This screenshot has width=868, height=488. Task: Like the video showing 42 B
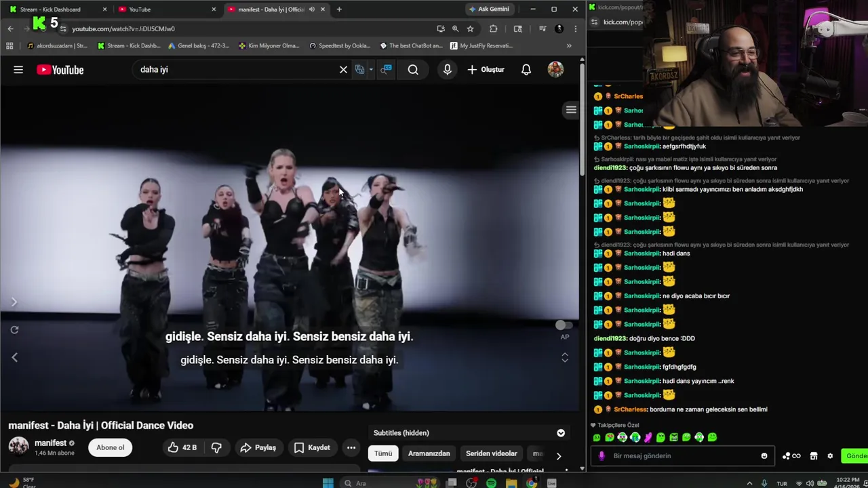click(182, 447)
